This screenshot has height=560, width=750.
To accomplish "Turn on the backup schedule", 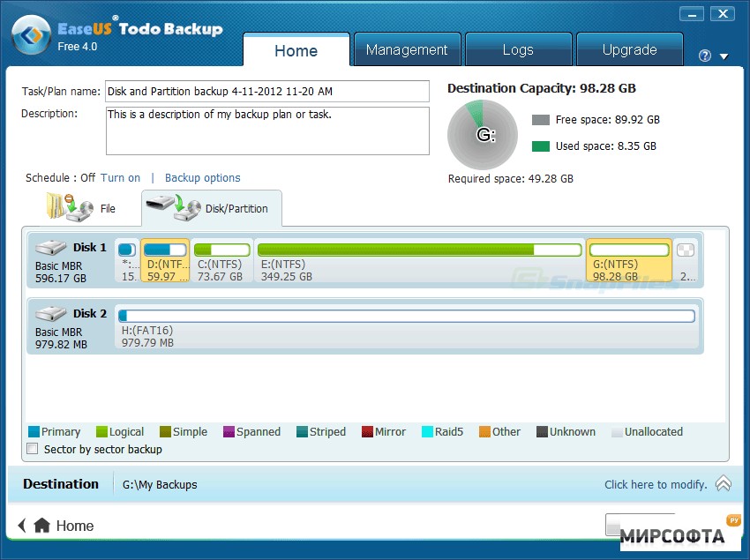I will click(121, 178).
